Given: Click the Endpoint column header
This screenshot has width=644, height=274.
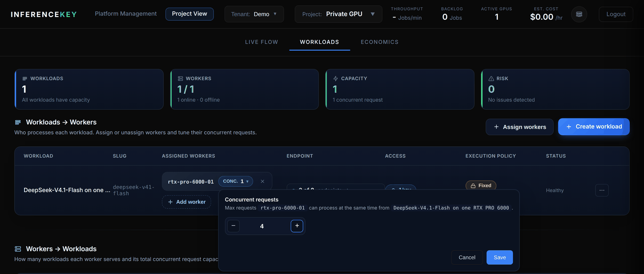Looking at the screenshot, I should pos(300,156).
